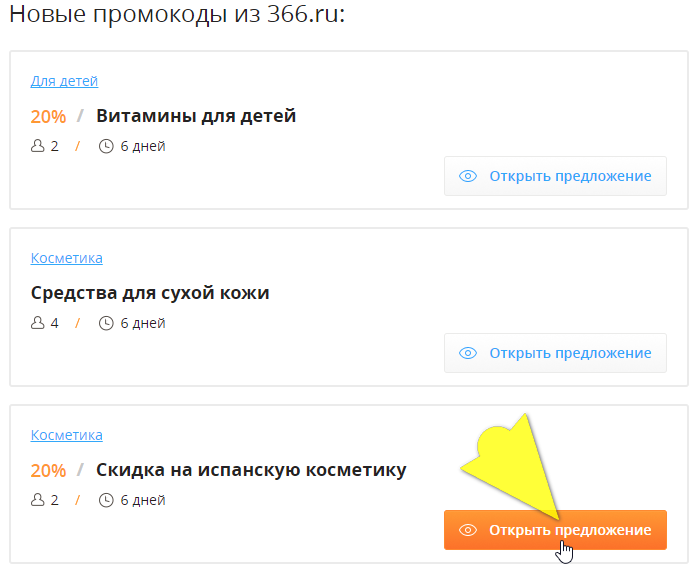Open offer for Скидка на испанскую косметику
The height and width of the screenshot is (575, 695).
tap(555, 530)
